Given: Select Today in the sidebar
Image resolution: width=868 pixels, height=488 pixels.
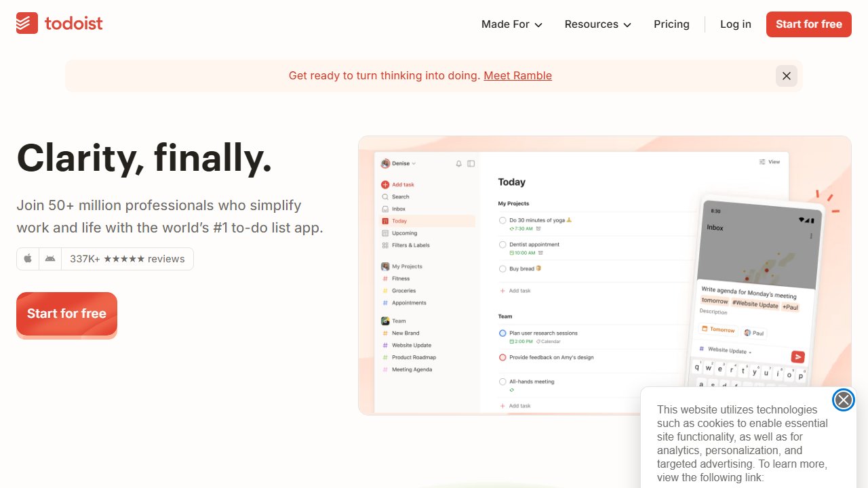Looking at the screenshot, I should 427,221.
